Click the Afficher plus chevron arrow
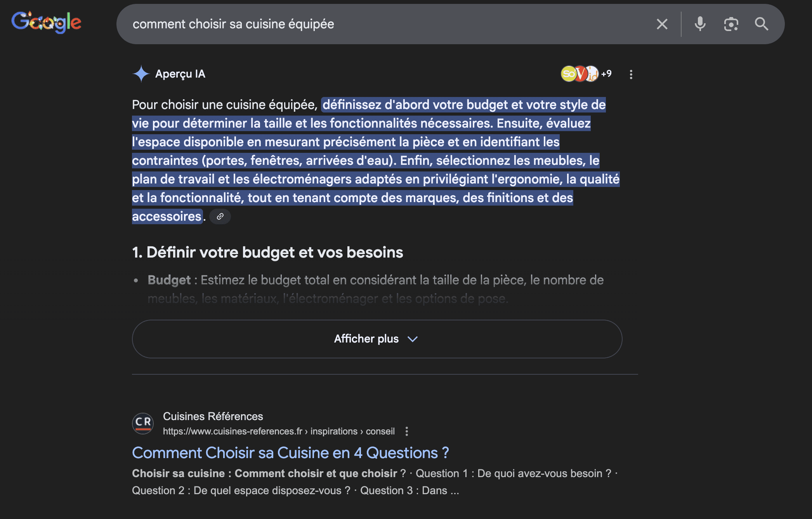Screen dimensions: 812x519 [x=413, y=339]
